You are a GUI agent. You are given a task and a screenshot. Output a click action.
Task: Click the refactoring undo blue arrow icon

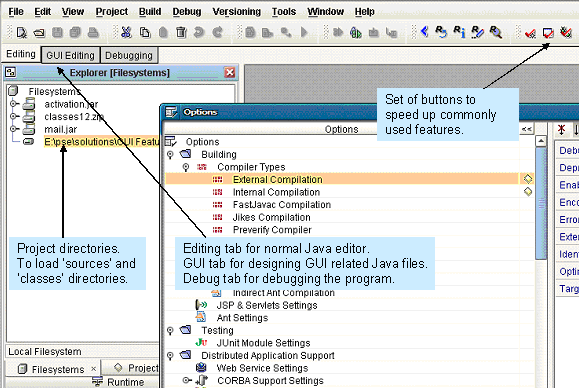pyautogui.click(x=424, y=32)
